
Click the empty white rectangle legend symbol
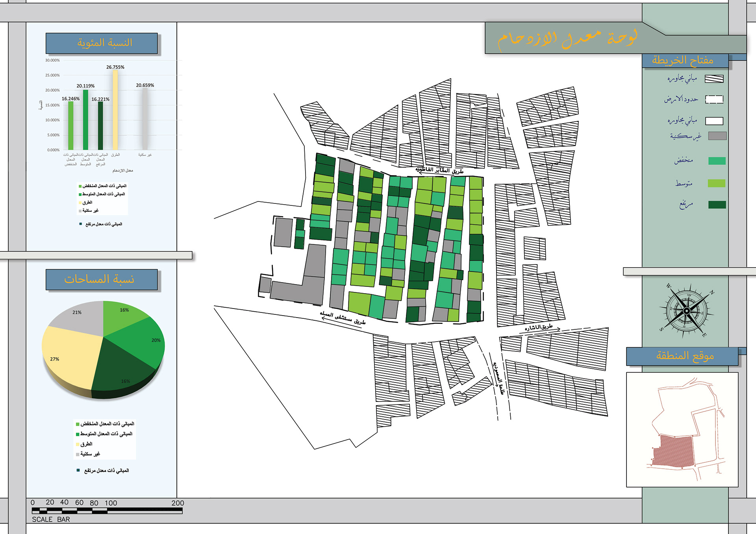(714, 121)
